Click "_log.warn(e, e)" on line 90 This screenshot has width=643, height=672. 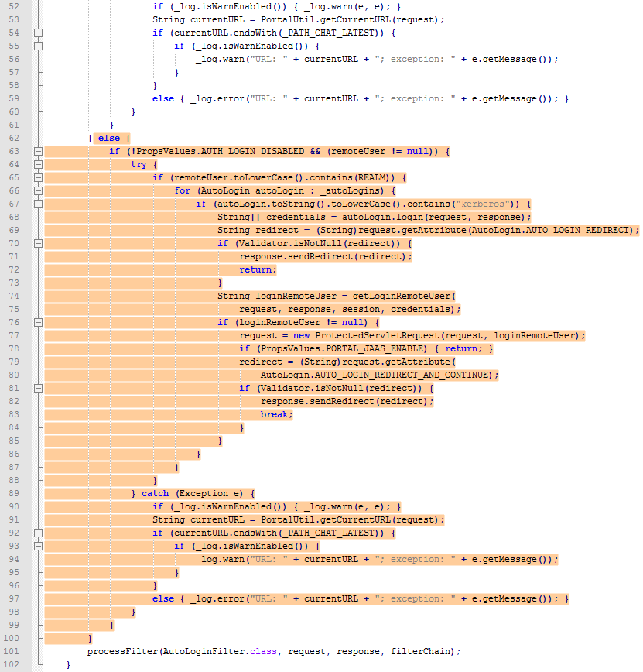point(344,506)
